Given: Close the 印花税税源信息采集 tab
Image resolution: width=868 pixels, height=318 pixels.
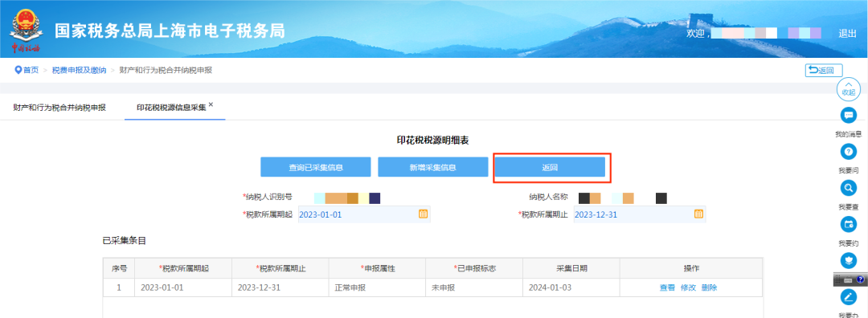Looking at the screenshot, I should click(211, 104).
